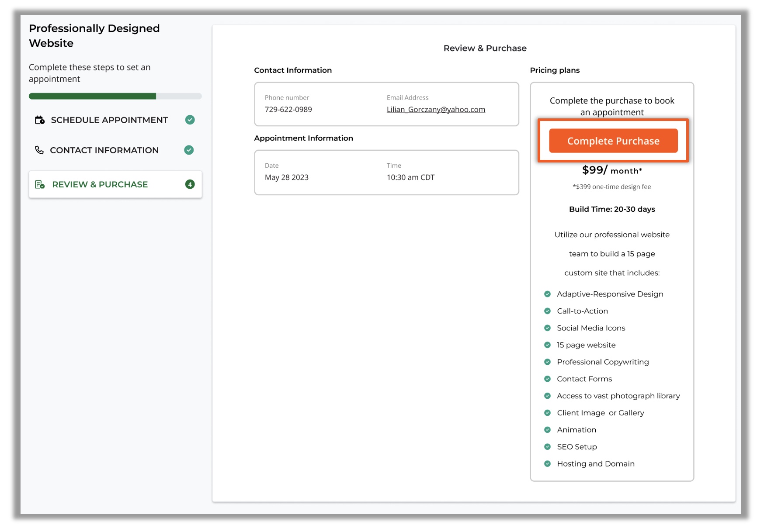Click the calendar icon beside Schedule Appointment
Viewport: 764px width, 532px height.
(x=40, y=120)
